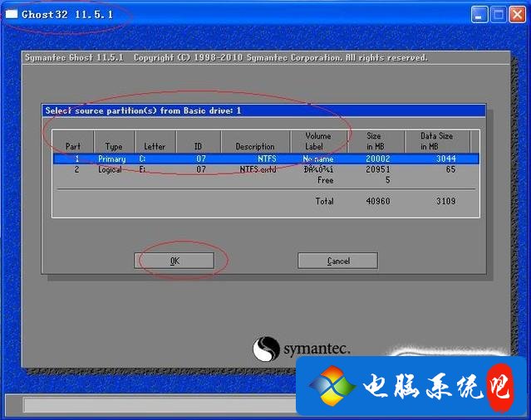This screenshot has width=531, height=420.
Task: Select the 'Size in MB' column header
Action: click(376, 141)
